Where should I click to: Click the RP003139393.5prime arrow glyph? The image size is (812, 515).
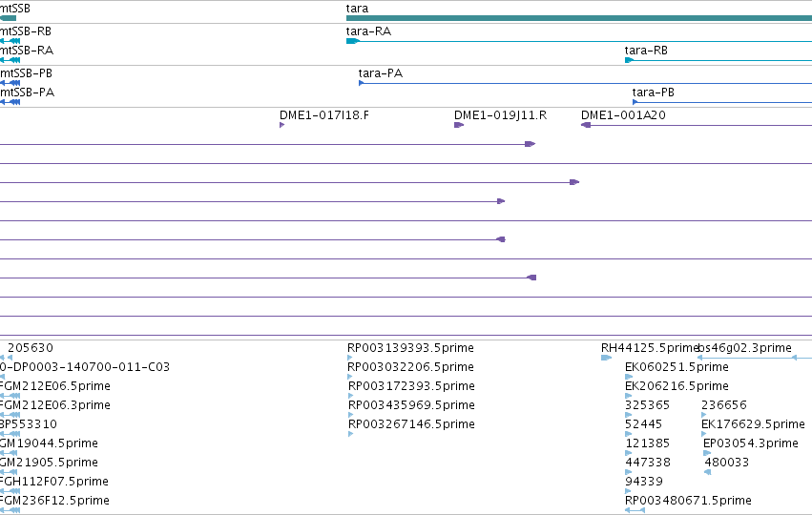pyautogui.click(x=350, y=358)
